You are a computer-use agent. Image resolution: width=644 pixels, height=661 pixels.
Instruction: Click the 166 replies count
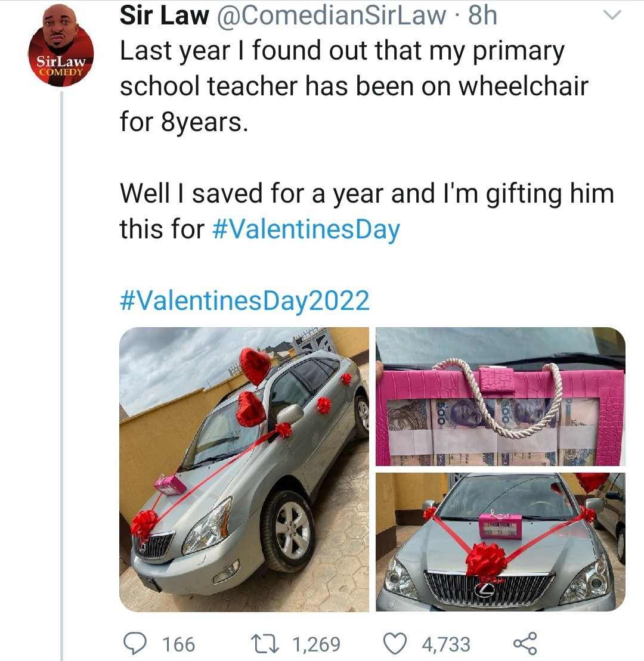tap(179, 644)
